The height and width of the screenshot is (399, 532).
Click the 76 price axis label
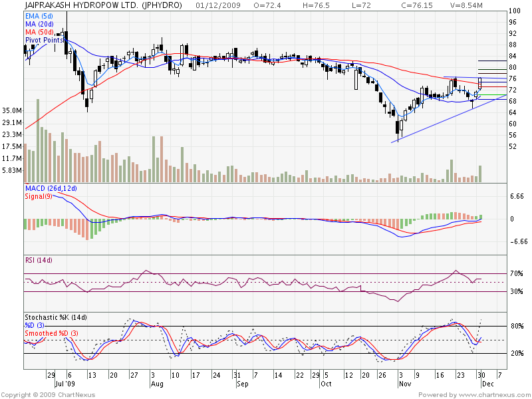(x=513, y=78)
